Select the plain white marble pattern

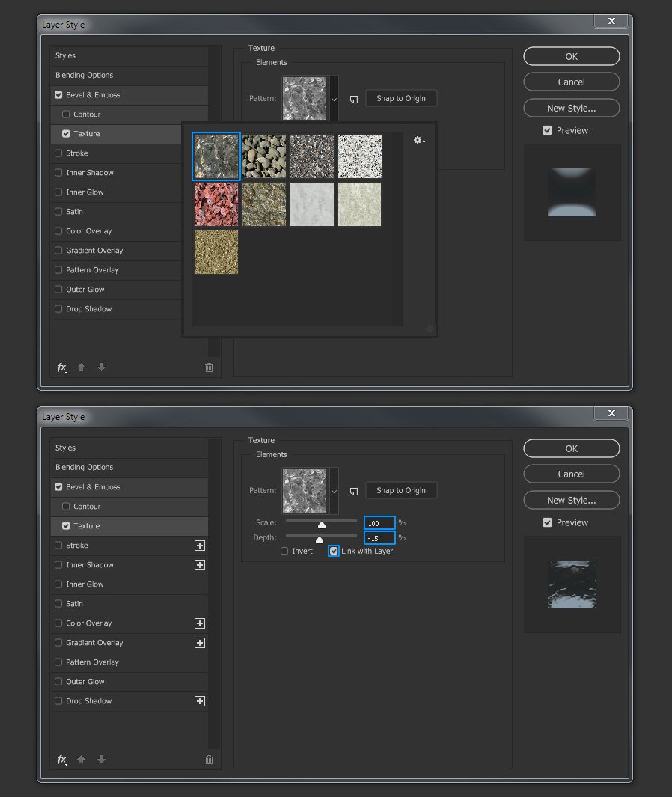click(312, 204)
